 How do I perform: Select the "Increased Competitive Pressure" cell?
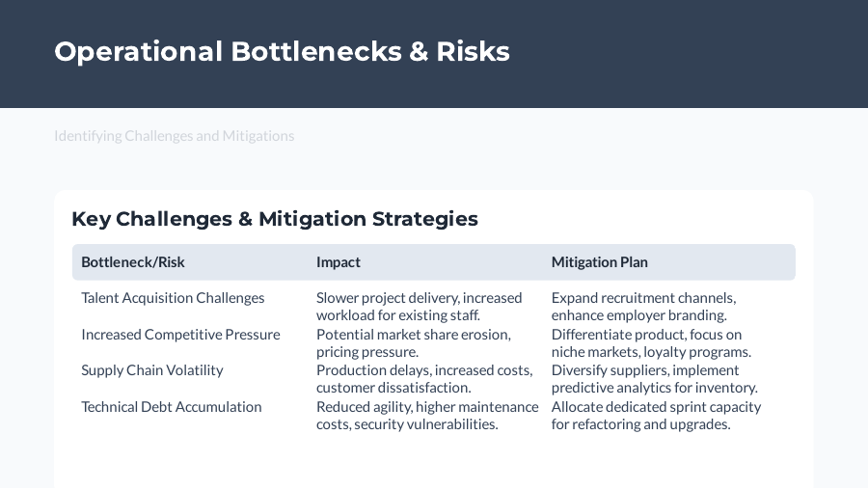(180, 335)
